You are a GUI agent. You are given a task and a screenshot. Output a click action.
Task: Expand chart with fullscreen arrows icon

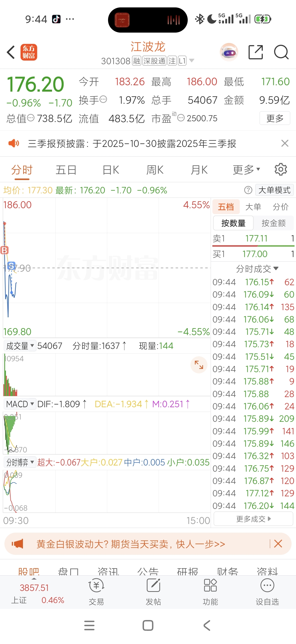[199, 365]
